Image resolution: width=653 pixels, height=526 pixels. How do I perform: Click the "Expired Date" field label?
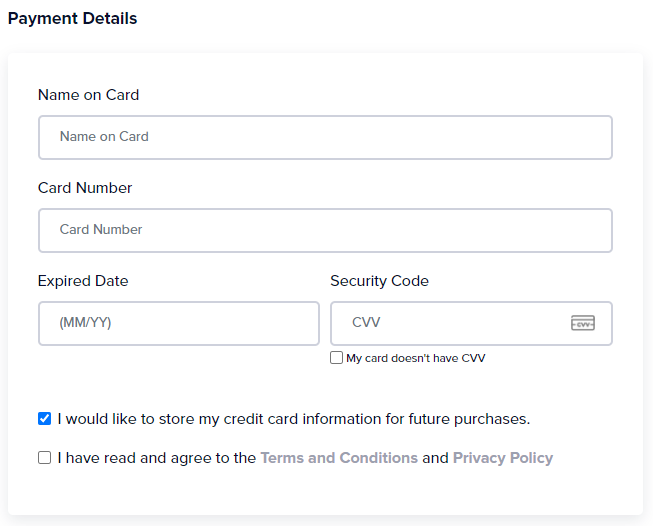83,281
